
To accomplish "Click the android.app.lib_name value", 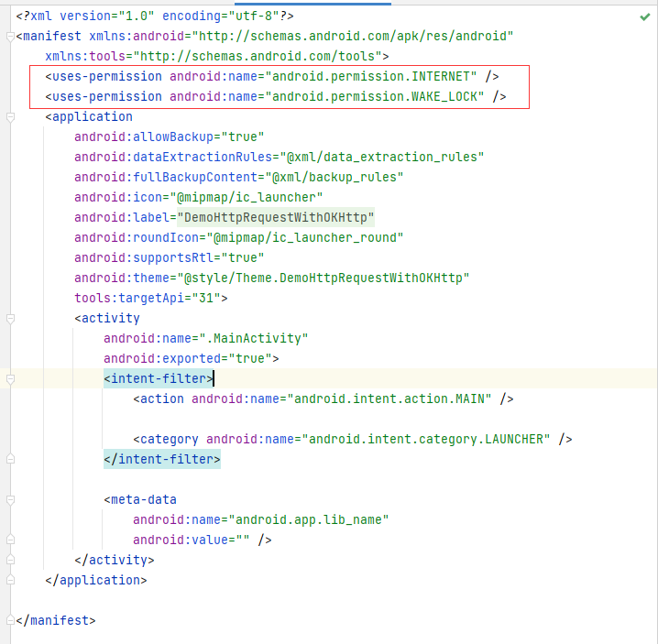I will tap(309, 519).
